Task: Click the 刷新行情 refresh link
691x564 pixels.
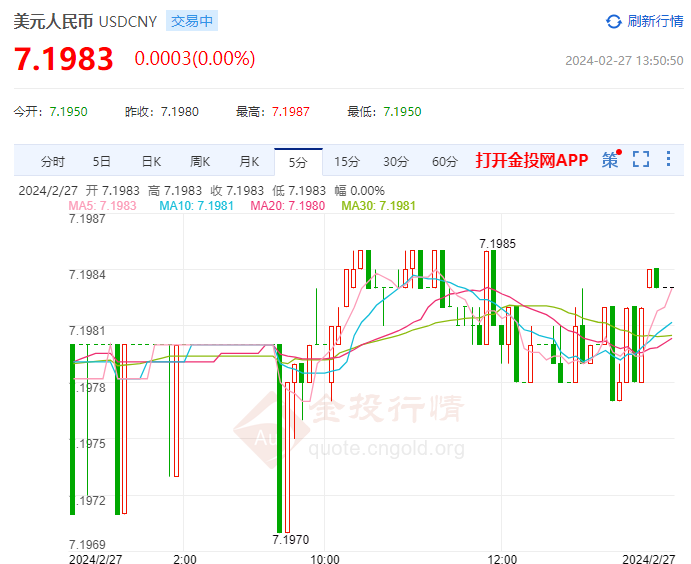Action: [x=655, y=21]
